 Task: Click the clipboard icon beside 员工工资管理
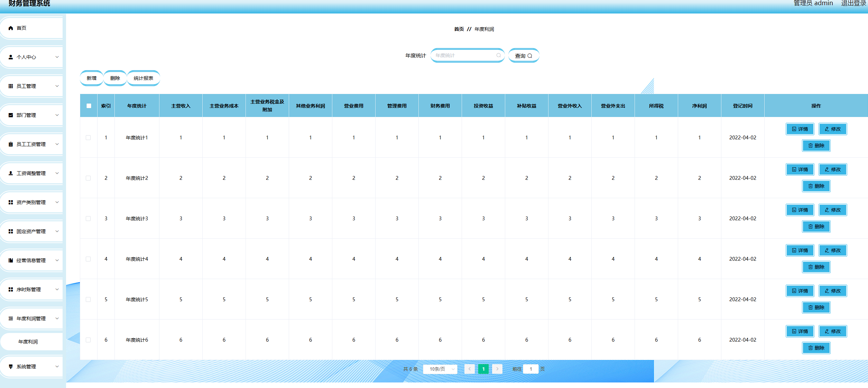tap(11, 144)
